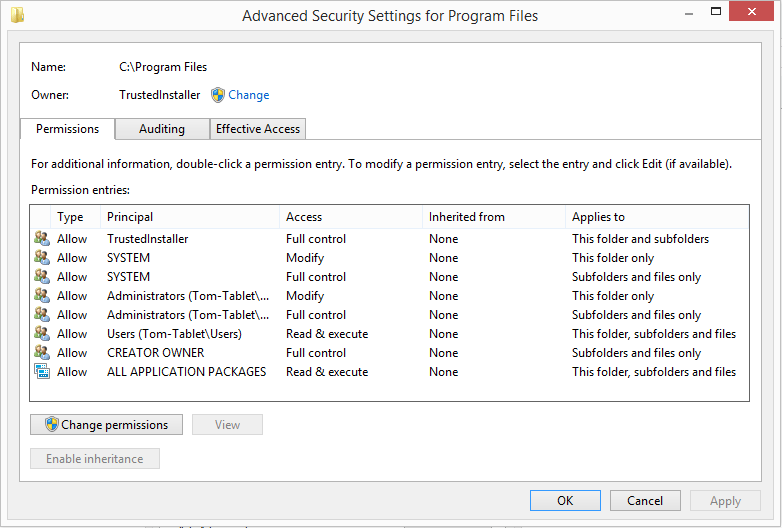Open the Effective Access tab
This screenshot has height=528, width=782.
258,129
